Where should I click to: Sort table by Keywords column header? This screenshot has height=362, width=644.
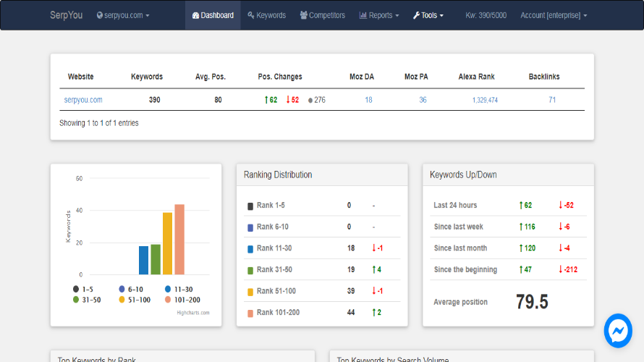coord(147,77)
